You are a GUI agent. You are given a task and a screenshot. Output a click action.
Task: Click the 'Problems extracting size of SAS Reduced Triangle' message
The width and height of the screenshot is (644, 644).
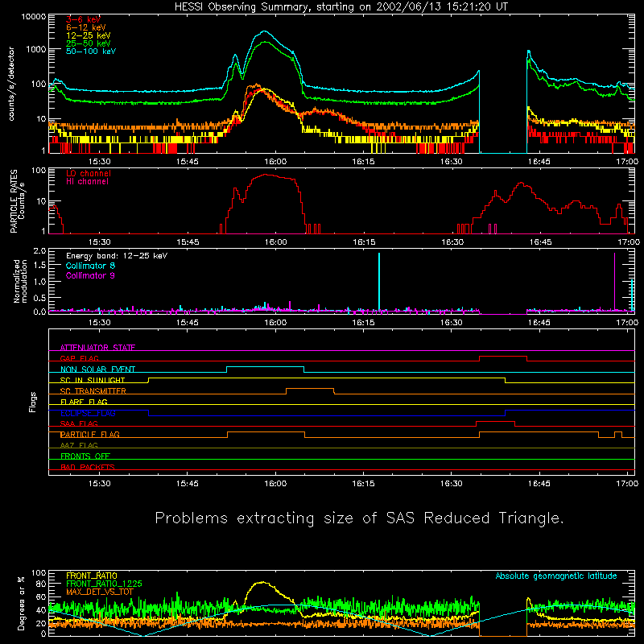click(359, 518)
